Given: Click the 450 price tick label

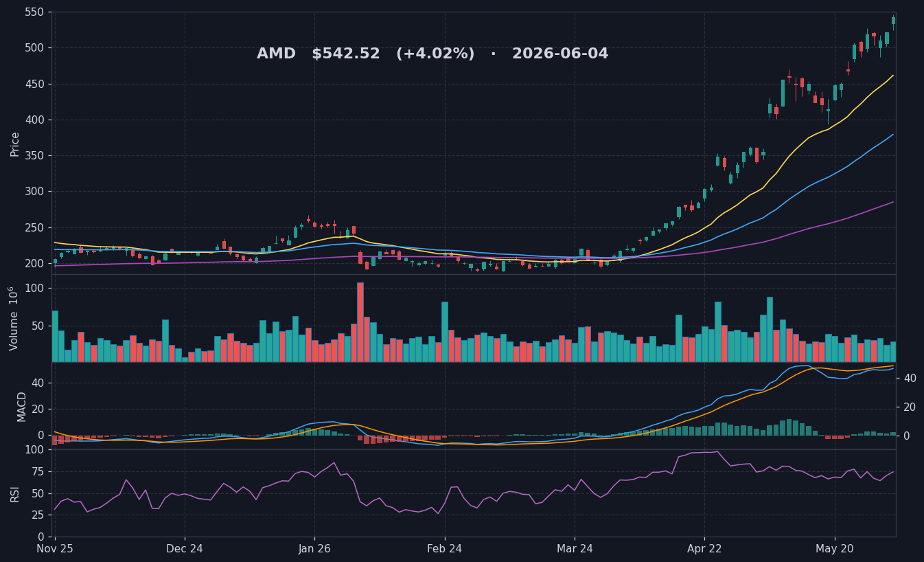Looking at the screenshot, I should [x=34, y=84].
